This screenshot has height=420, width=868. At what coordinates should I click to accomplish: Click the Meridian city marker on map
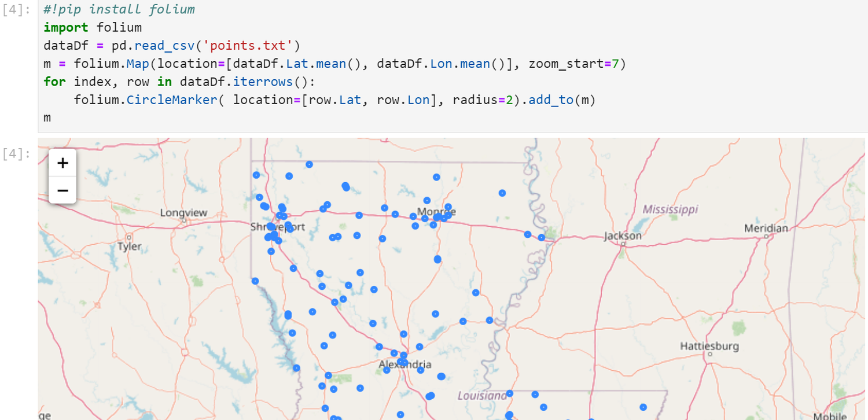(766, 236)
